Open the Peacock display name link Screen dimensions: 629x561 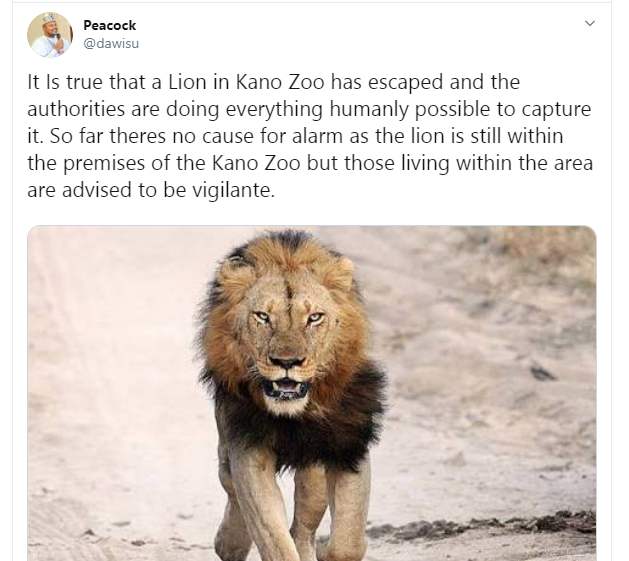pyautogui.click(x=110, y=25)
